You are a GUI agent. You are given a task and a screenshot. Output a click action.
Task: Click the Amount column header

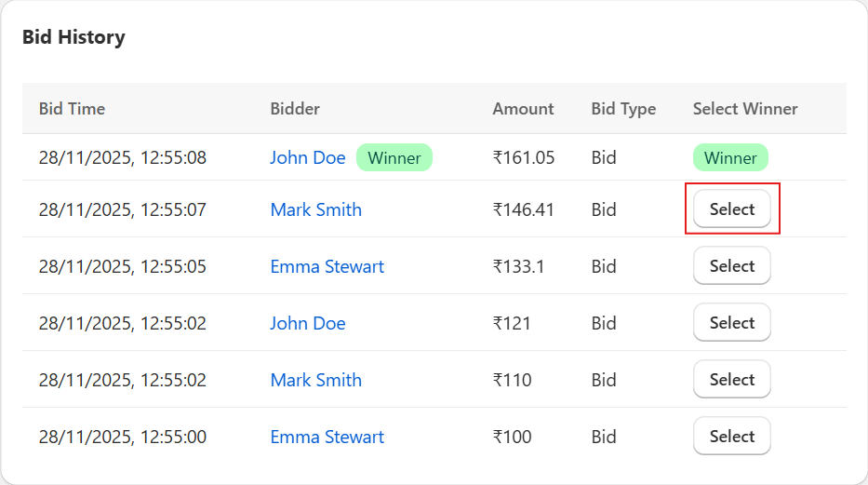coord(523,109)
